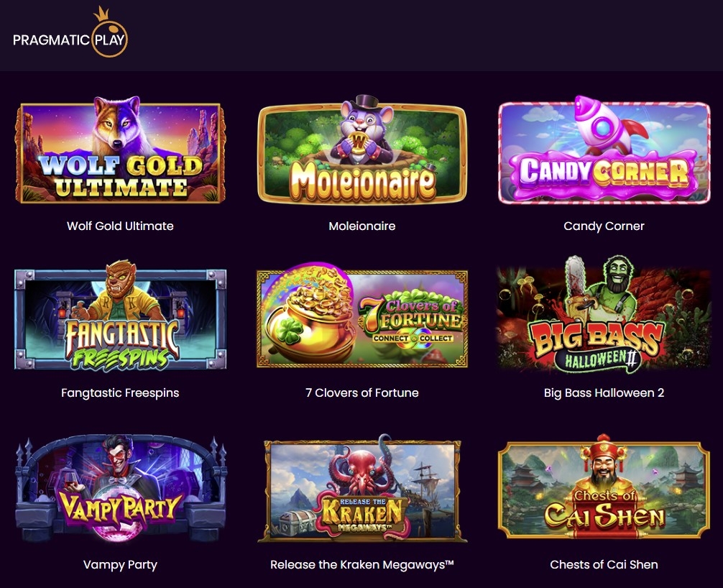Open the Release the Kraken Megaways thumbnail

(x=362, y=488)
